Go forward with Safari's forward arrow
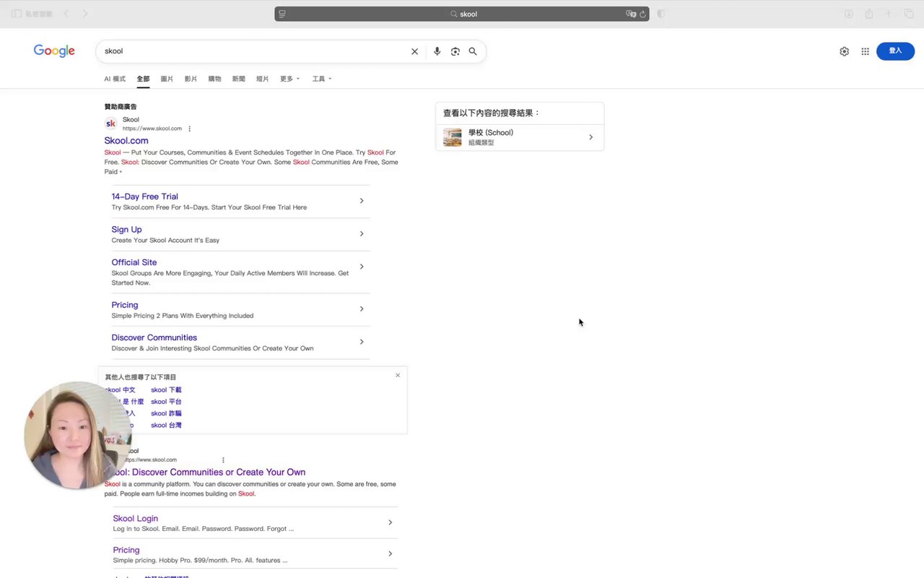Viewport: 924px width, 578px height. point(85,14)
